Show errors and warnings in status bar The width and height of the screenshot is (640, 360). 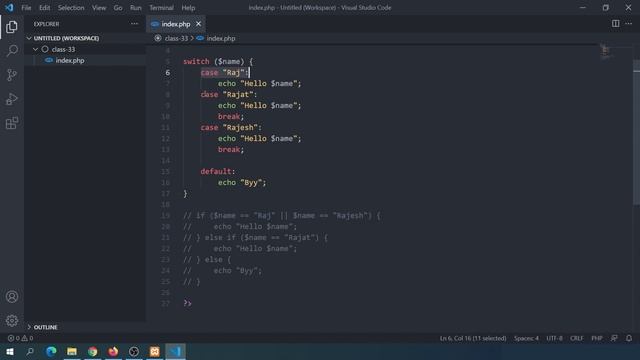(20, 338)
